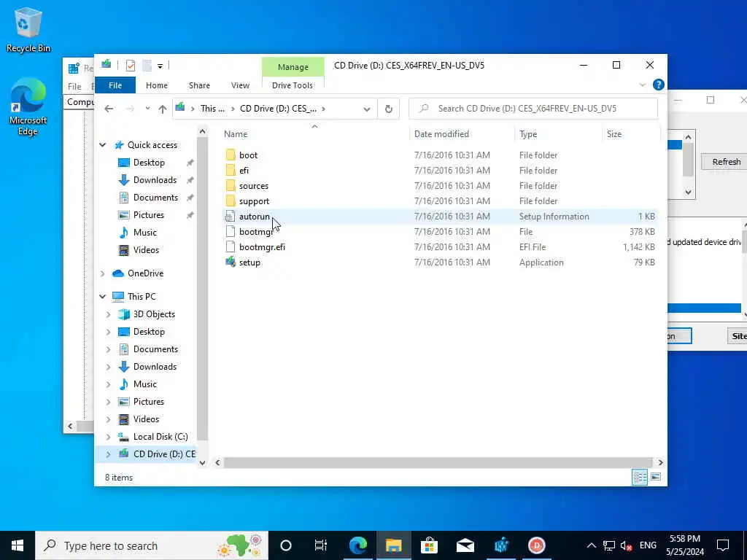Sort files by Date modified column
Screen dimensions: 747x560
[x=462, y=134]
